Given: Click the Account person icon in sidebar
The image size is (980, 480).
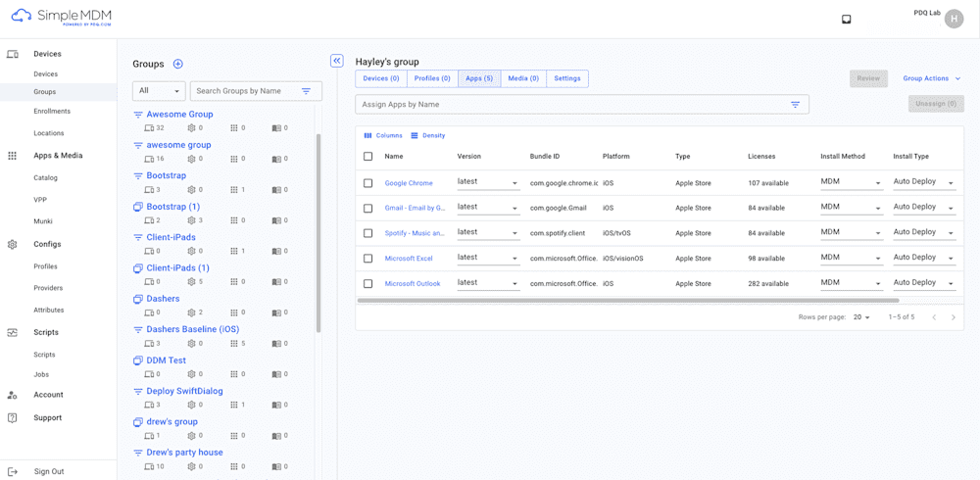Looking at the screenshot, I should tap(12, 395).
